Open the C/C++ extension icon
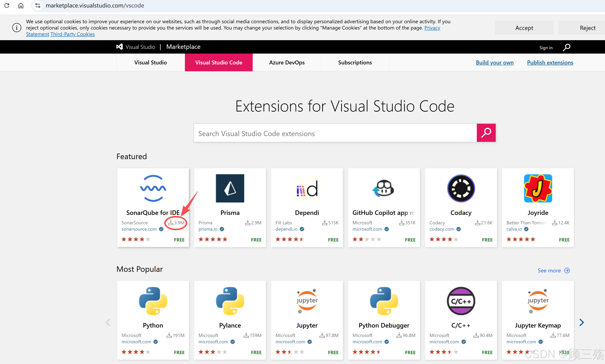 point(461,301)
